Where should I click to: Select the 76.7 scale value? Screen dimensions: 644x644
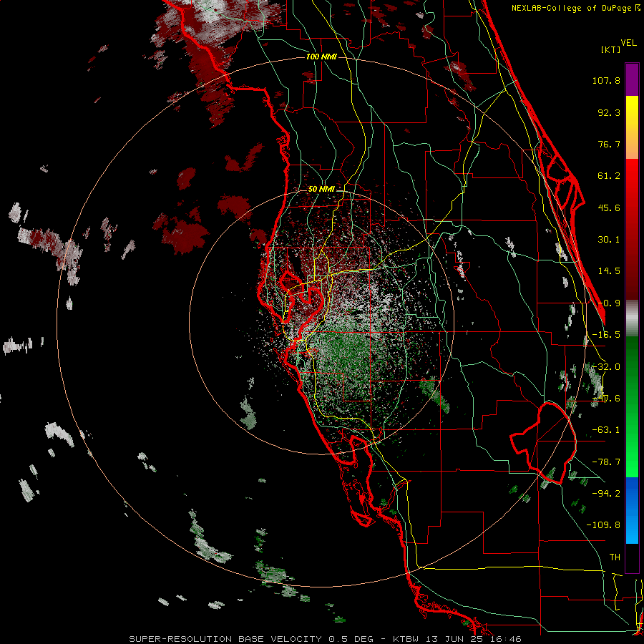(609, 144)
